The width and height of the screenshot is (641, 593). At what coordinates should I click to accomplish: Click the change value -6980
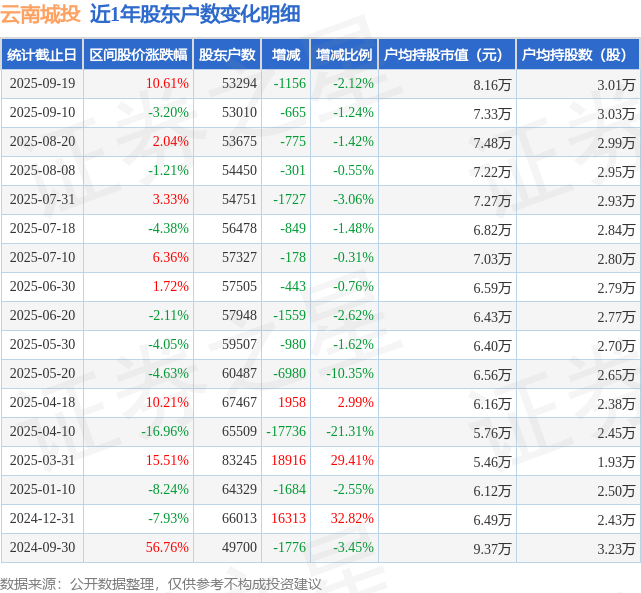(x=290, y=374)
